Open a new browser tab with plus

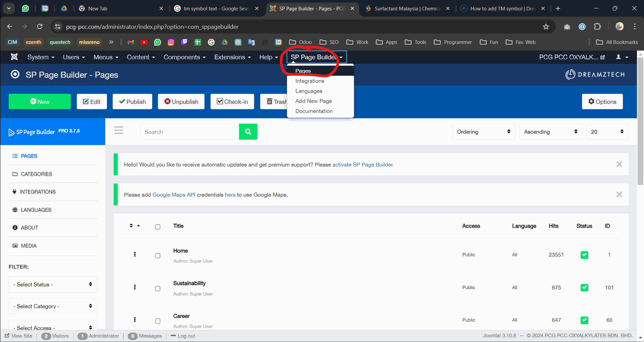point(558,8)
